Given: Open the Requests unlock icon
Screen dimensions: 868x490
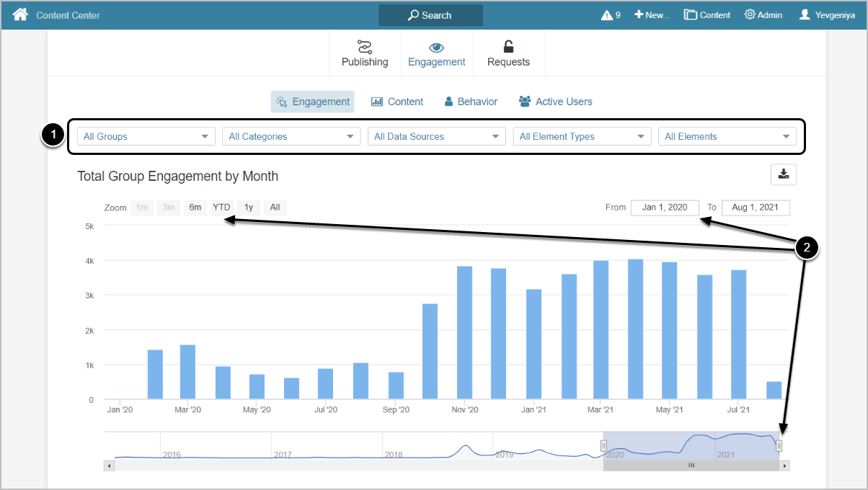Looking at the screenshot, I should (x=508, y=48).
